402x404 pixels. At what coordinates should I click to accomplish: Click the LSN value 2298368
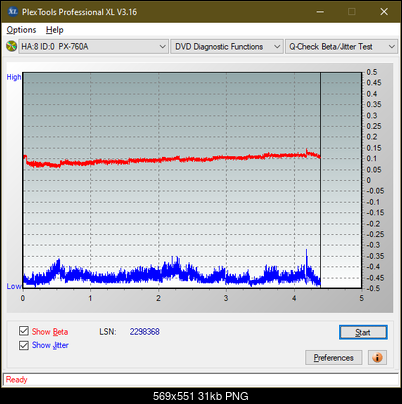[145, 332]
